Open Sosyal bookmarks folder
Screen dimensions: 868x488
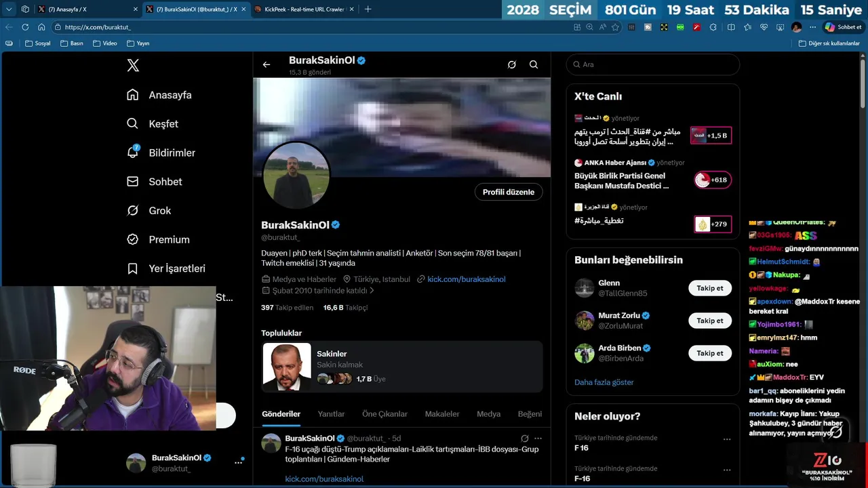coord(38,43)
